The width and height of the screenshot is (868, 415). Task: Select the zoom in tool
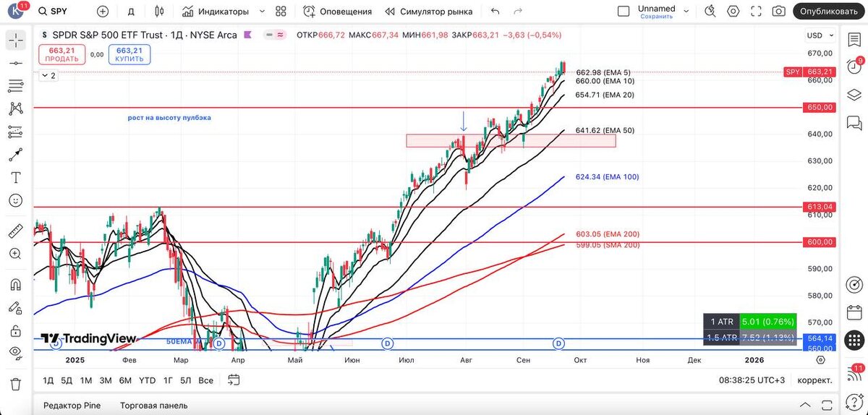(16, 254)
